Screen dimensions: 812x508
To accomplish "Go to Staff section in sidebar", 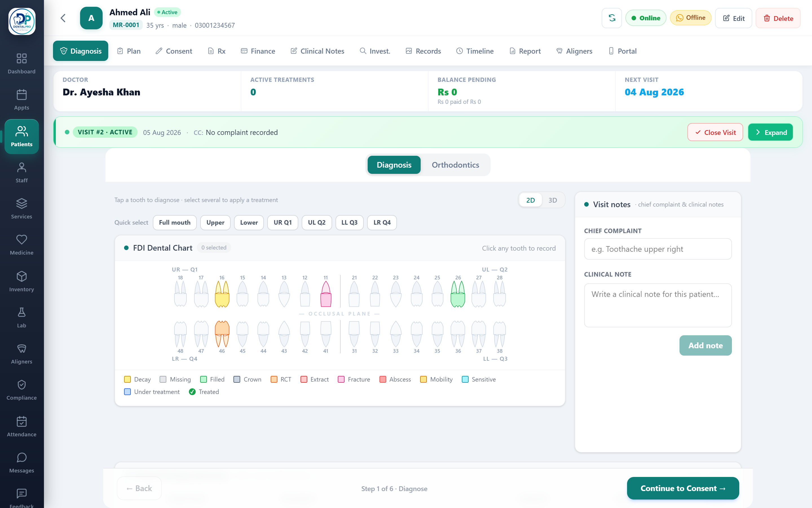I will tap(21, 173).
